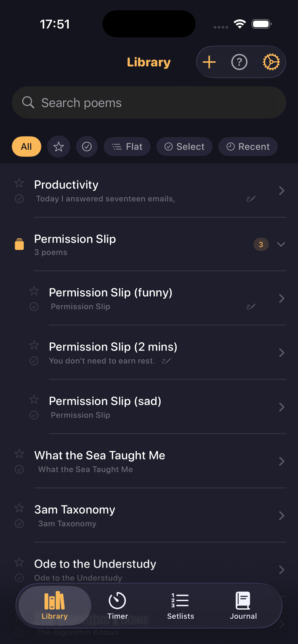Open settings gear icon
298x644 pixels.
coord(271,62)
